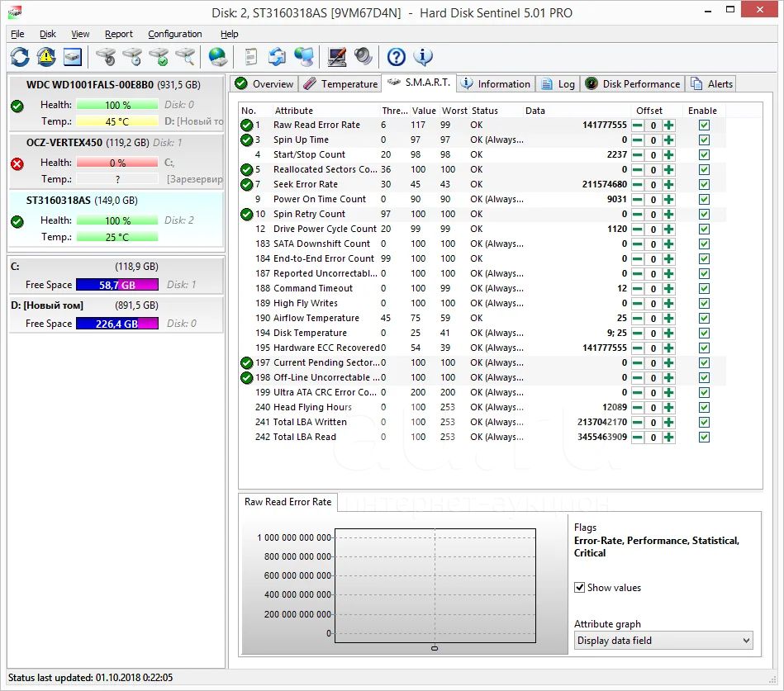The image size is (784, 691).
Task: Switch to the Alerts tab
Action: point(711,84)
